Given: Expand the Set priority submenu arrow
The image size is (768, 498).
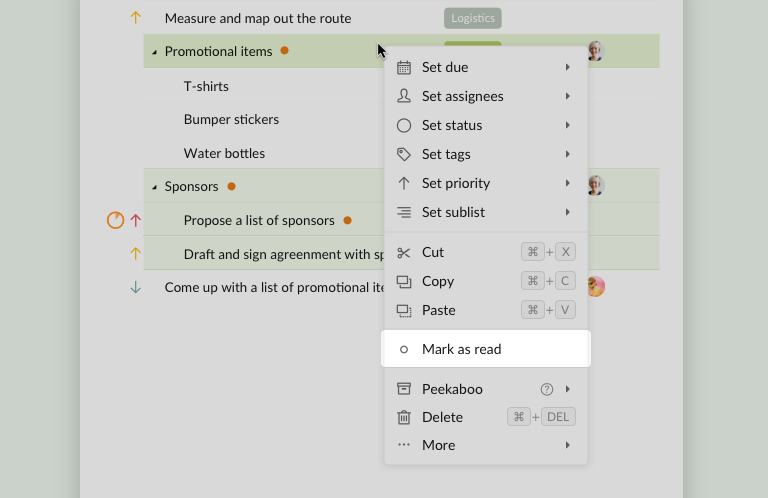Looking at the screenshot, I should pos(567,183).
